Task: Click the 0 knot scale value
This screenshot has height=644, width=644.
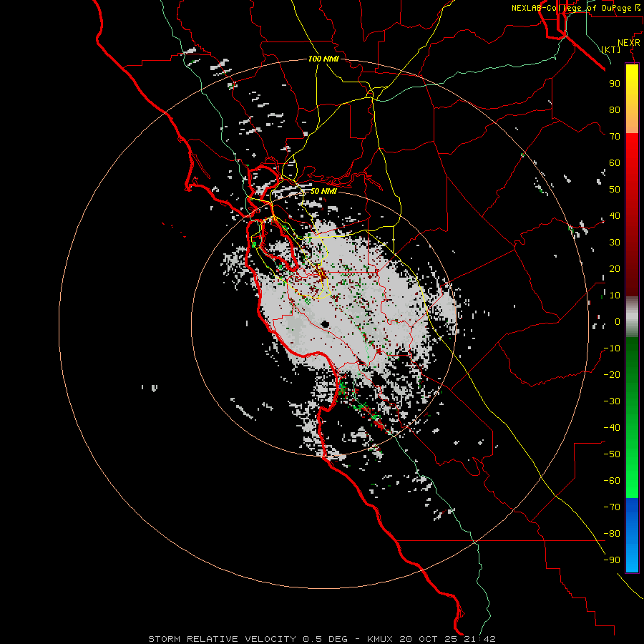Action: tap(618, 322)
